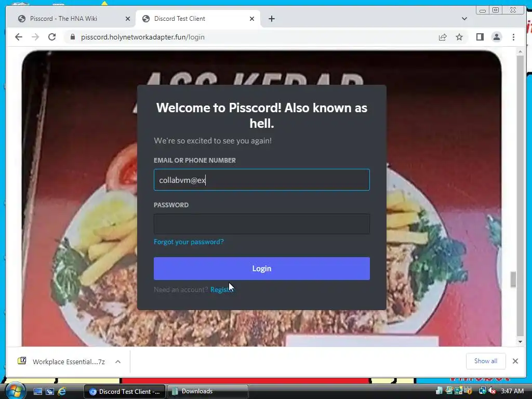Viewport: 532px width, 399px height.
Task: Open the Chrome profile avatar menu
Action: coord(496,37)
